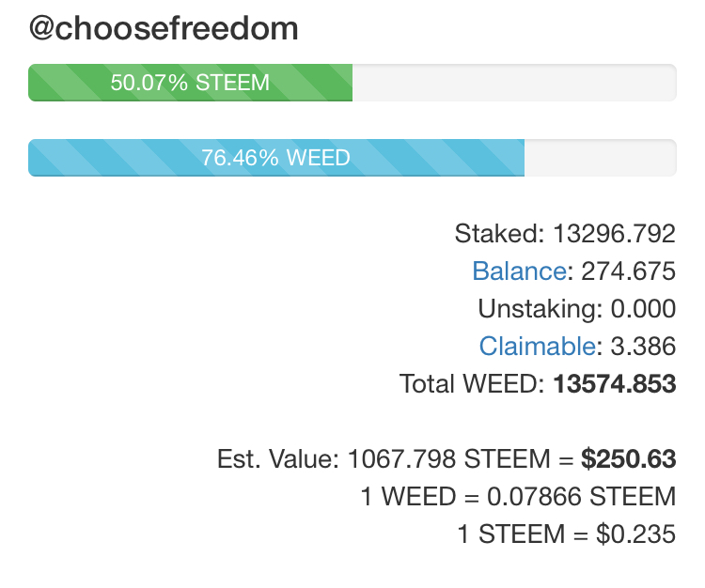705x588 pixels.
Task: Click the 1 STEEM = $0.235 price line
Action: [x=566, y=534]
